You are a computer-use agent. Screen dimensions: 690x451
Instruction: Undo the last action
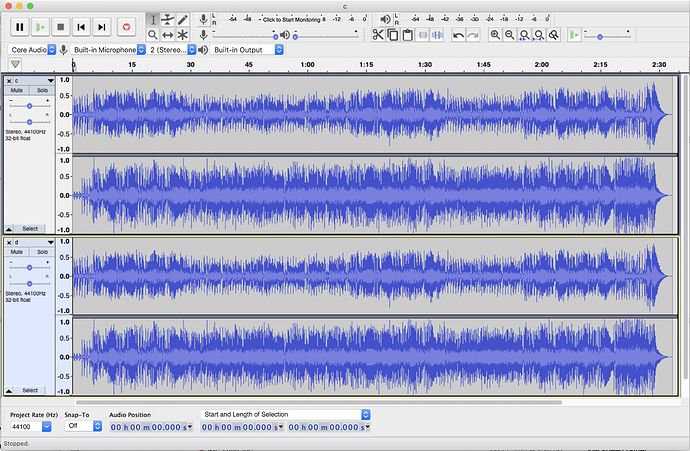[x=459, y=35]
